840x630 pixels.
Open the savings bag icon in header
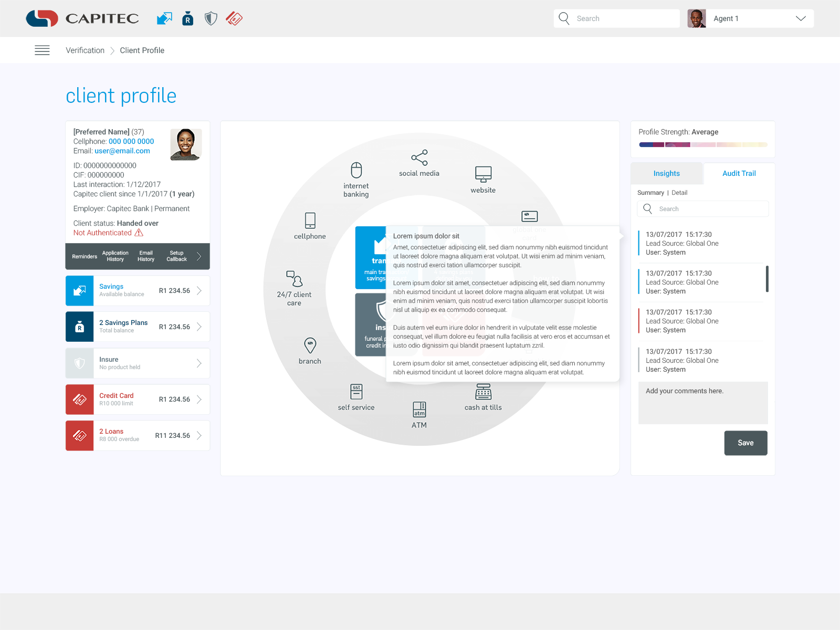point(187,19)
